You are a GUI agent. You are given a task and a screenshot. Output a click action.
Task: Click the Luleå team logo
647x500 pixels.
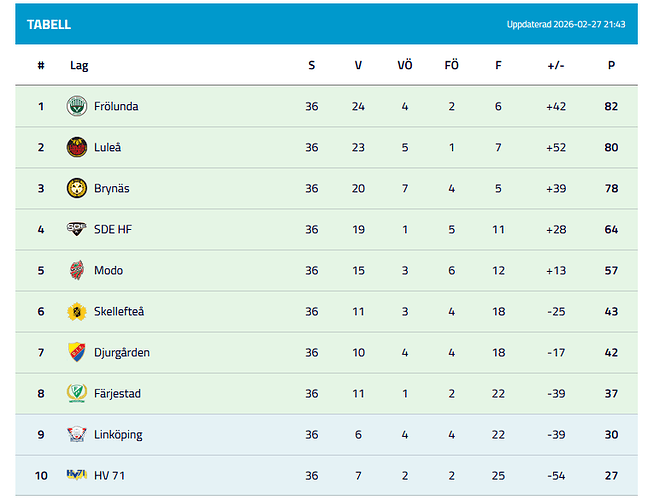click(77, 147)
